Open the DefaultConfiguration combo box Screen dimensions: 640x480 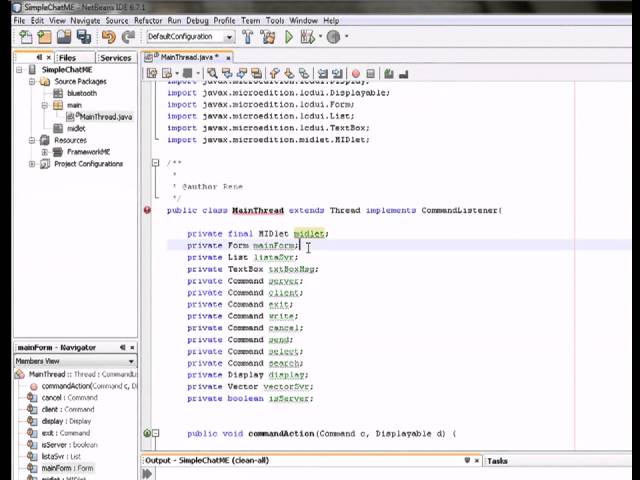(x=190, y=37)
